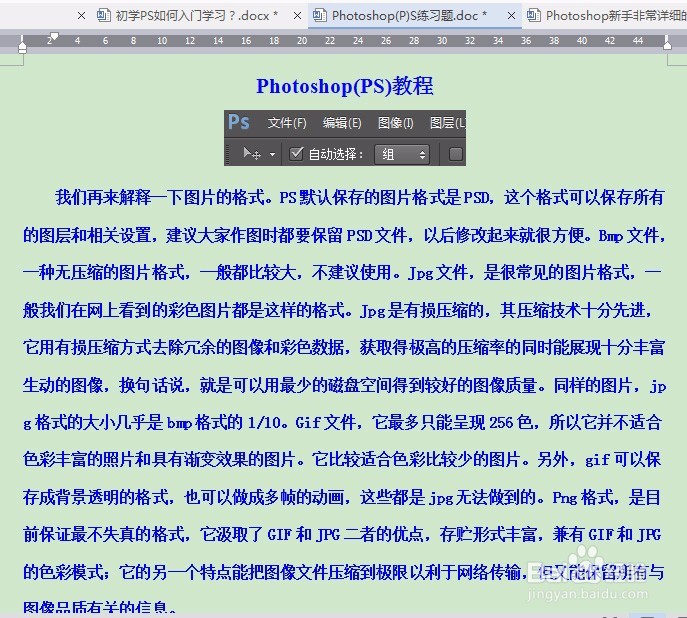Click the Move tool icon in the embedded image
Viewport: 687px width, 618px height.
coord(252,154)
